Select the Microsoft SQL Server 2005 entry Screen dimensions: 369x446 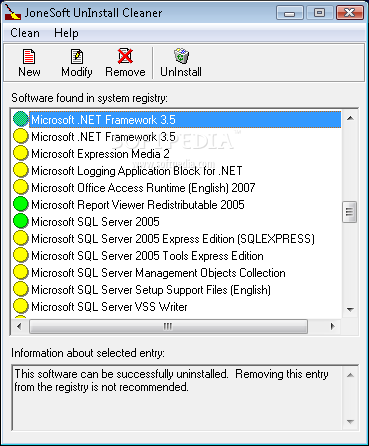(95, 222)
